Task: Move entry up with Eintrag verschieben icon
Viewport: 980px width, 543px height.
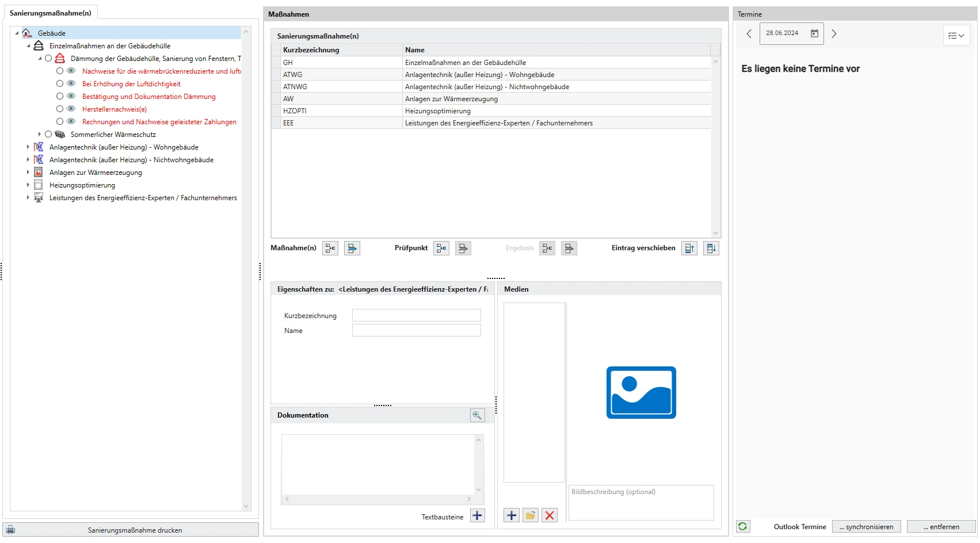Action: pyautogui.click(x=689, y=248)
